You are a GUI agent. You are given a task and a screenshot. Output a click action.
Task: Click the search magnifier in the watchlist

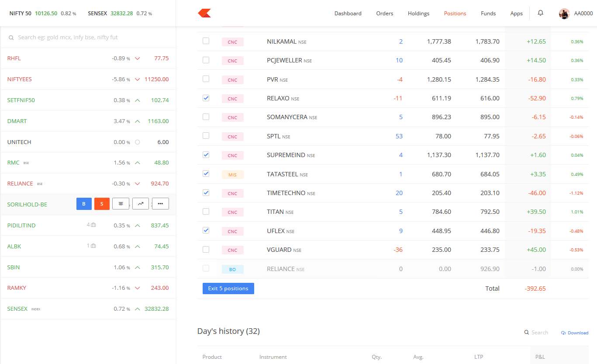click(11, 38)
